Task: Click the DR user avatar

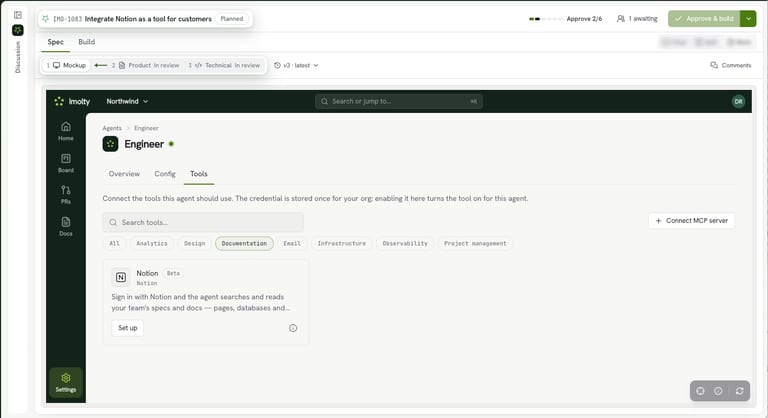Action: click(738, 101)
